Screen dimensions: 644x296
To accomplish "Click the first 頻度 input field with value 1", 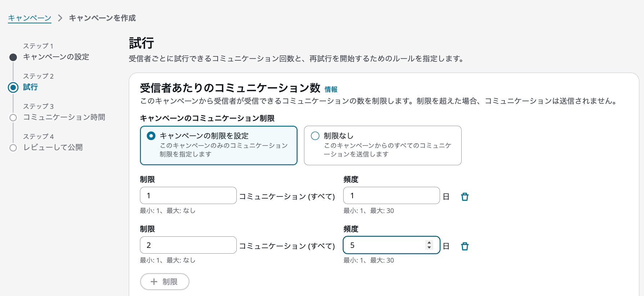I will [391, 195].
